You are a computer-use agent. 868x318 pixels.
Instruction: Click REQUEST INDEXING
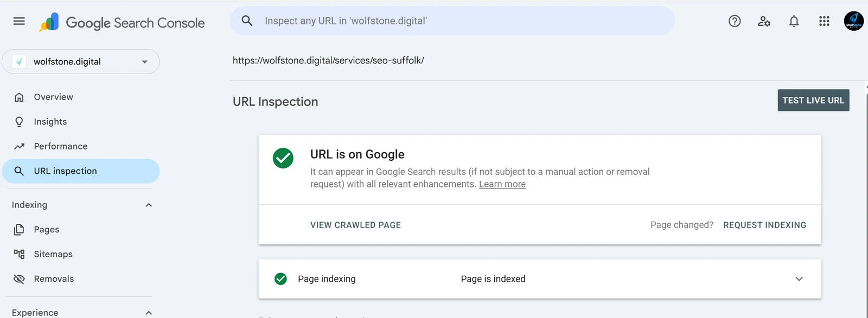coord(764,225)
